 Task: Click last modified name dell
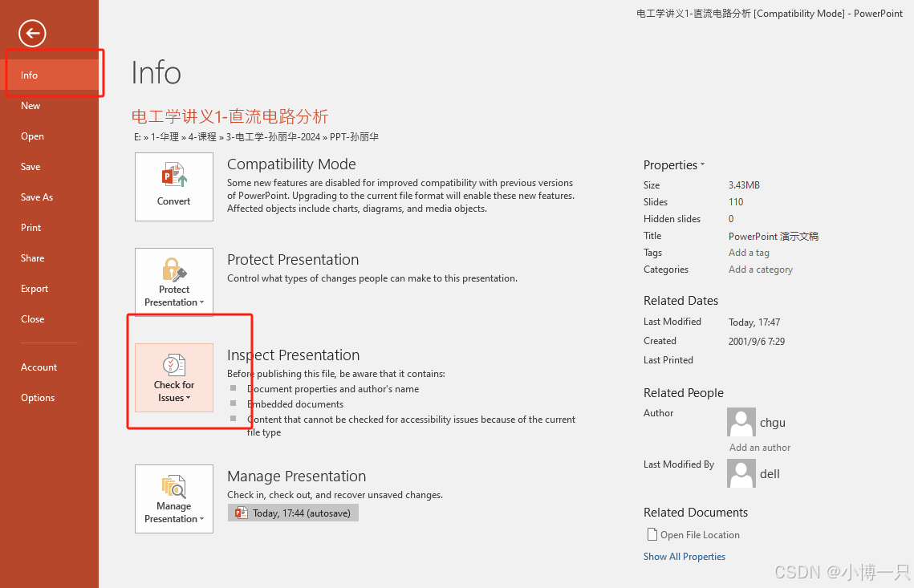click(x=770, y=474)
